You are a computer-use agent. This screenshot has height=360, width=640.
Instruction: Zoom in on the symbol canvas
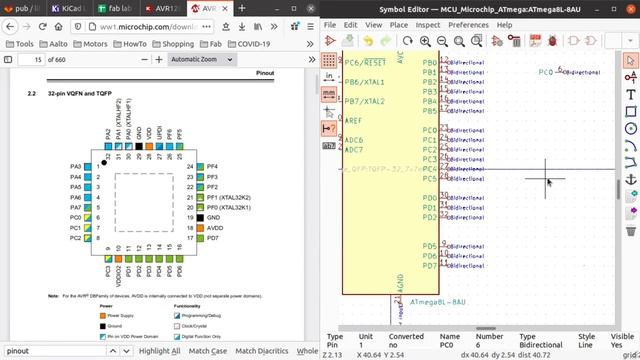click(425, 41)
